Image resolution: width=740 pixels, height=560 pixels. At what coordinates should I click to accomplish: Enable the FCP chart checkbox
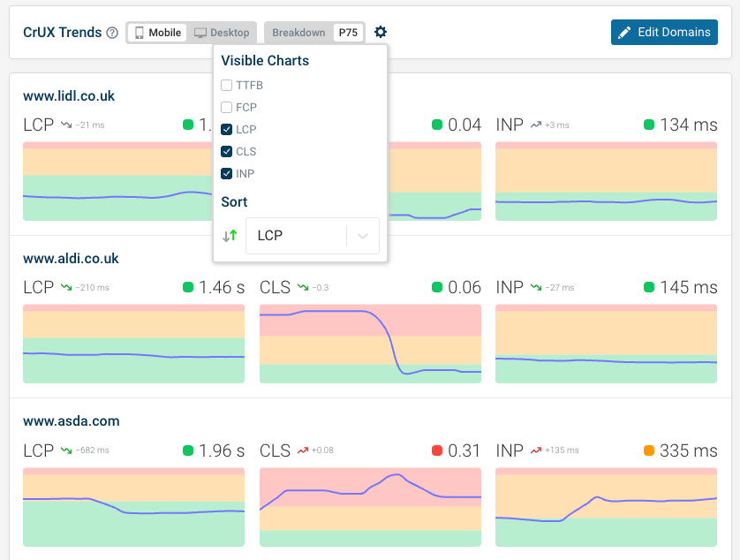tap(227, 108)
